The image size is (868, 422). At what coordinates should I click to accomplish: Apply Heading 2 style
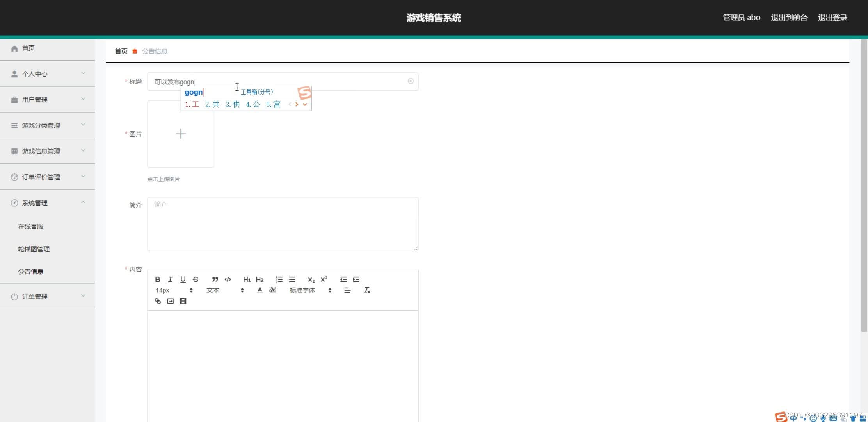(x=260, y=279)
